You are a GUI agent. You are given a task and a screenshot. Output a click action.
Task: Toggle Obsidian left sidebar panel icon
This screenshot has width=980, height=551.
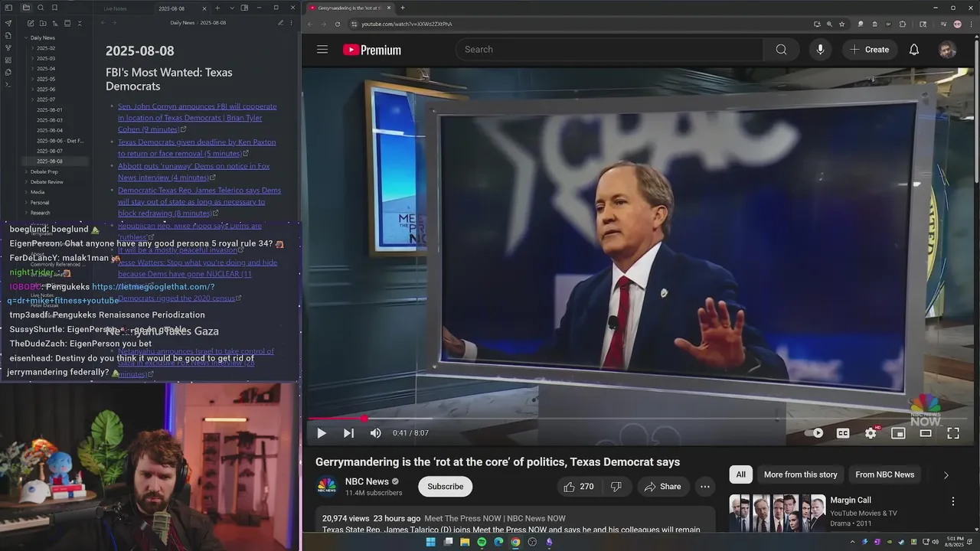[8, 8]
